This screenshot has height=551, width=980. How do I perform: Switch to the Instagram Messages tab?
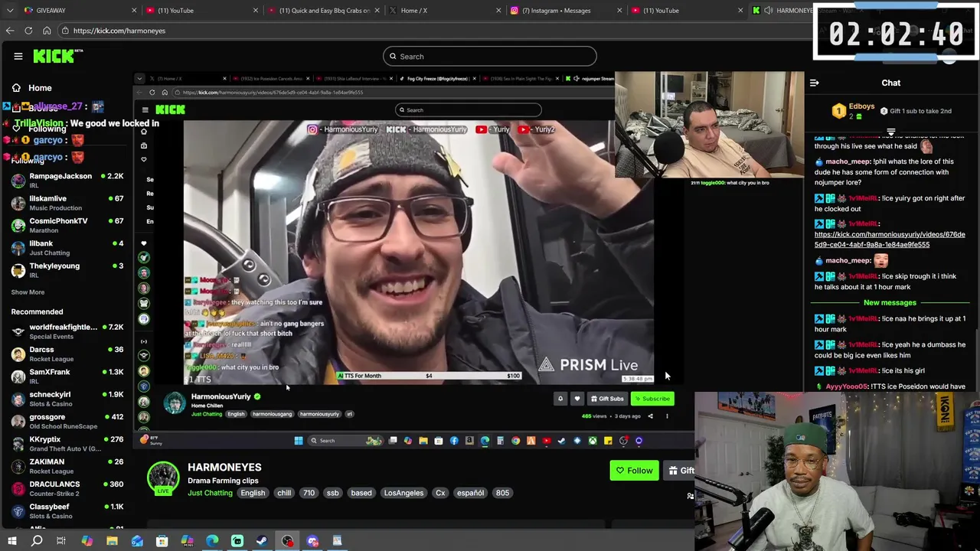point(567,10)
